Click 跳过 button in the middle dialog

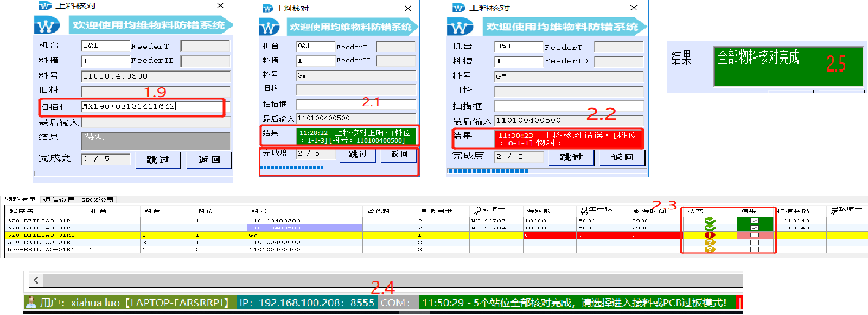point(358,155)
